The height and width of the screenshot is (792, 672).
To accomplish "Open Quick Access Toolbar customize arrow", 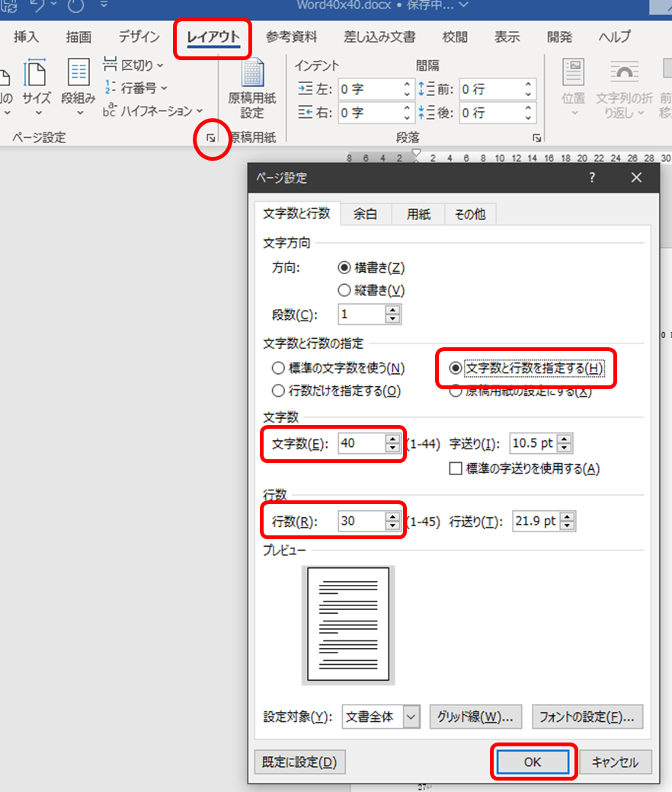I will (x=104, y=5).
